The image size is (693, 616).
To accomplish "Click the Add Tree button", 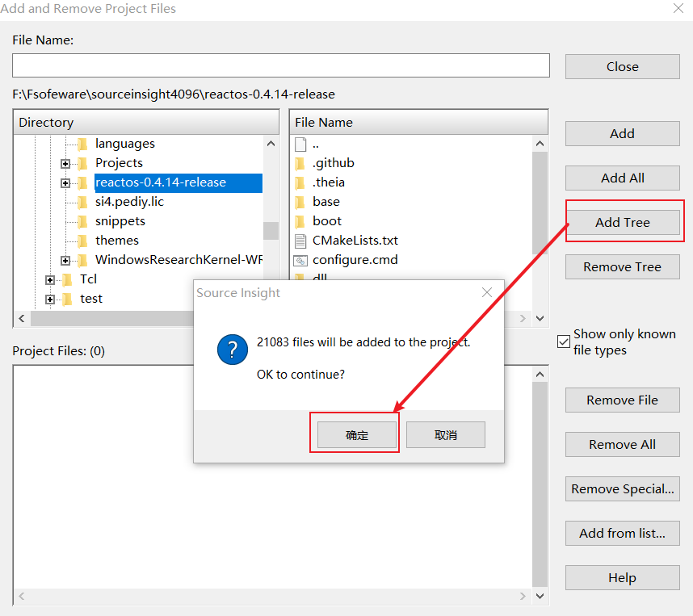I will click(x=622, y=222).
